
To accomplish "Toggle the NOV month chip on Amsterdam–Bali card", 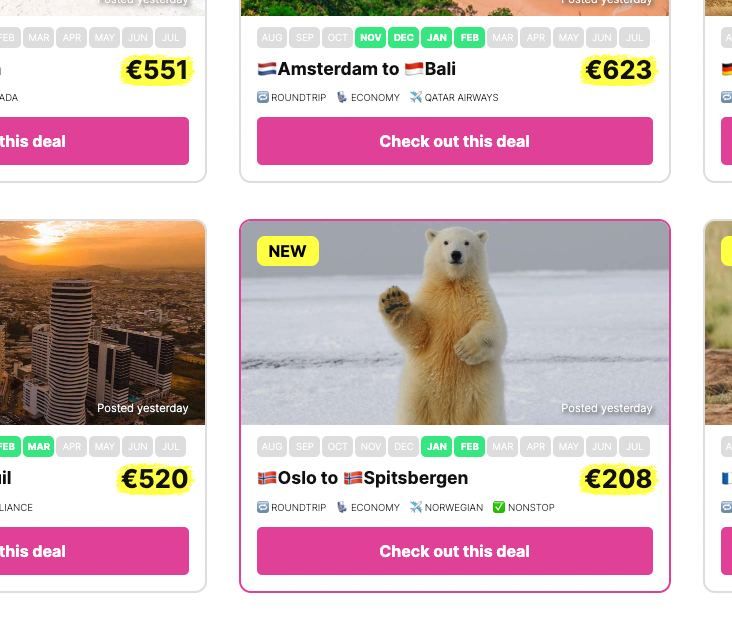I will tap(371, 37).
